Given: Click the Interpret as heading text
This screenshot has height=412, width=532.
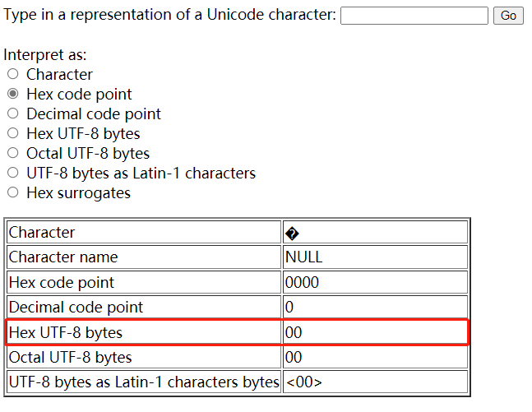Looking at the screenshot, I should click(x=45, y=54).
